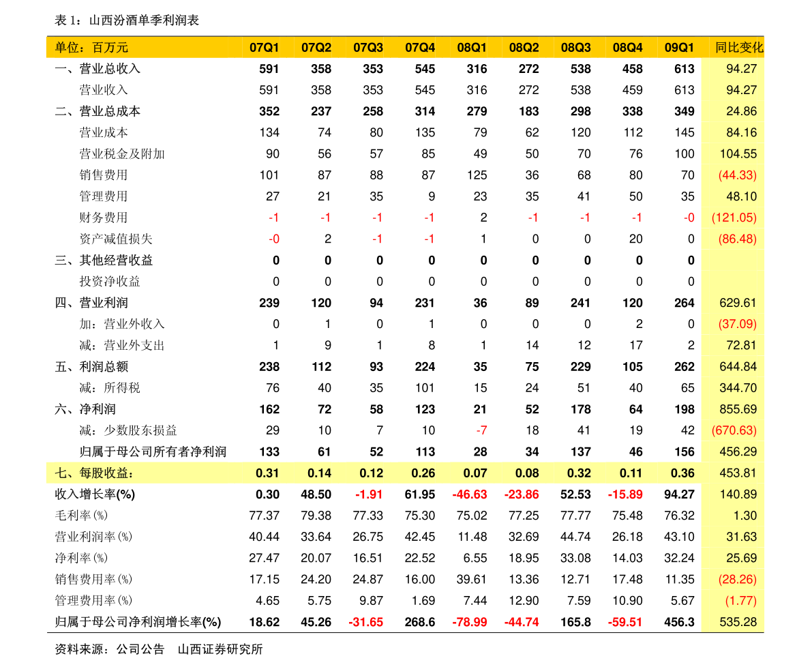Click value 535.28 in the bottom row
812x669 pixels.
click(738, 622)
